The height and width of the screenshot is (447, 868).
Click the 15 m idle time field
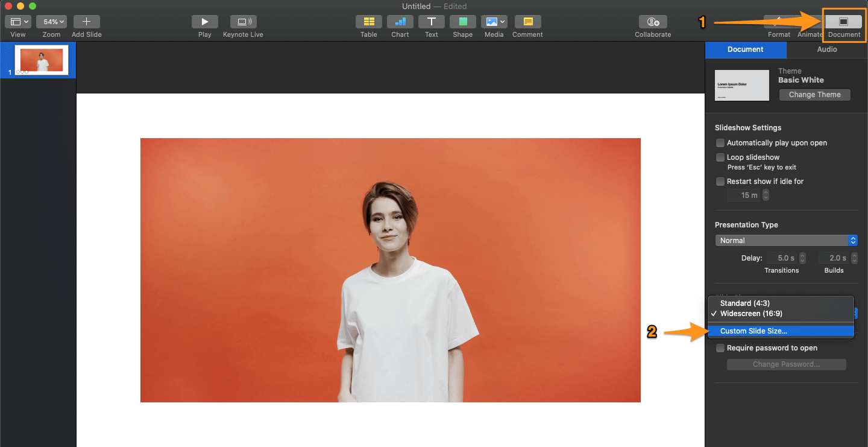point(744,195)
